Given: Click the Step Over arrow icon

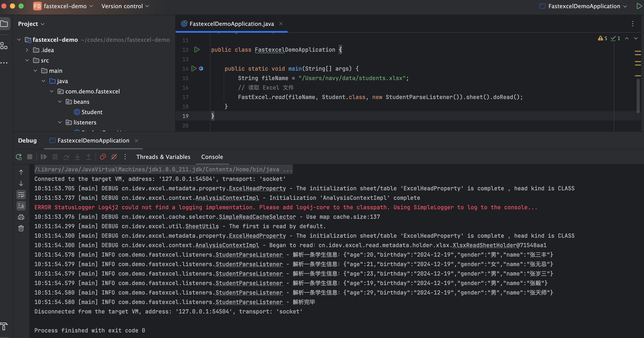Looking at the screenshot, I should [66, 157].
